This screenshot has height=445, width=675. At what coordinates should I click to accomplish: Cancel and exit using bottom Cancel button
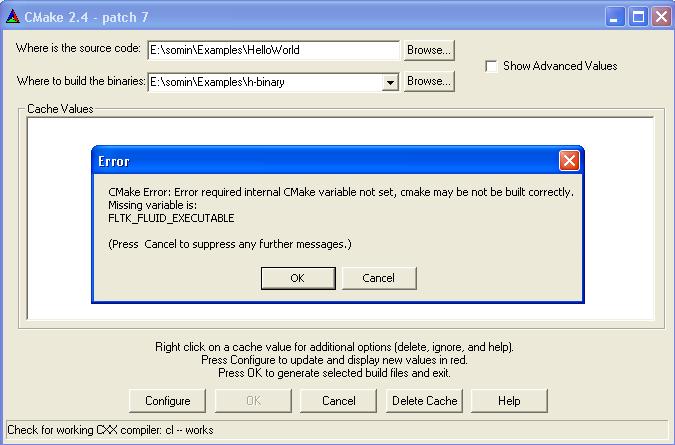coord(338,401)
